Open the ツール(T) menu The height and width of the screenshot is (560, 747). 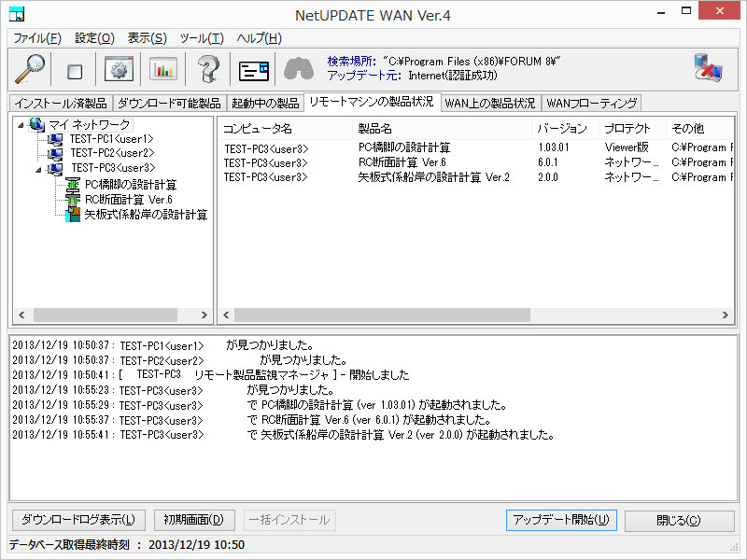pos(202,38)
